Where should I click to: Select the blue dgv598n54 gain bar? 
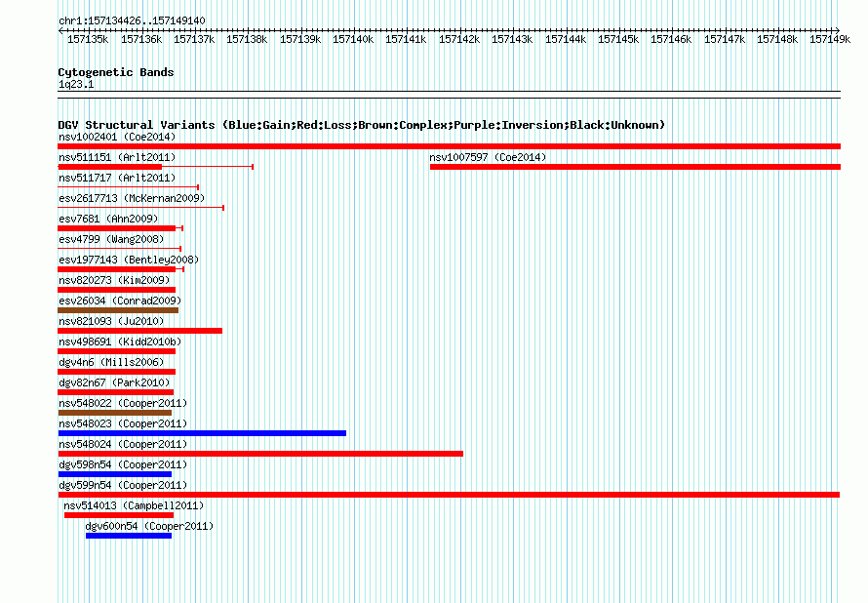click(114, 474)
